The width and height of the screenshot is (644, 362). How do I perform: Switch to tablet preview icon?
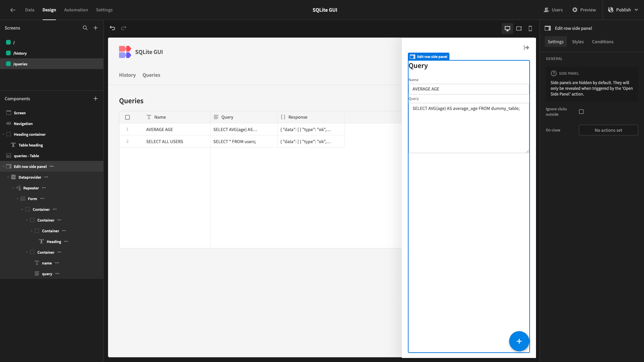pyautogui.click(x=519, y=28)
